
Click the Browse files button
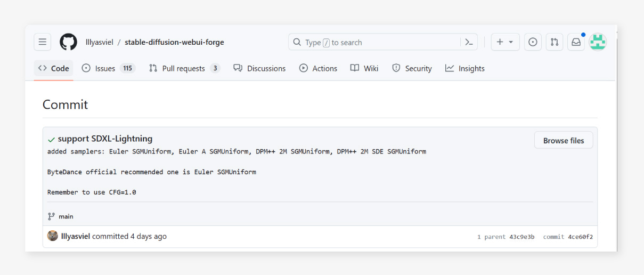(564, 141)
